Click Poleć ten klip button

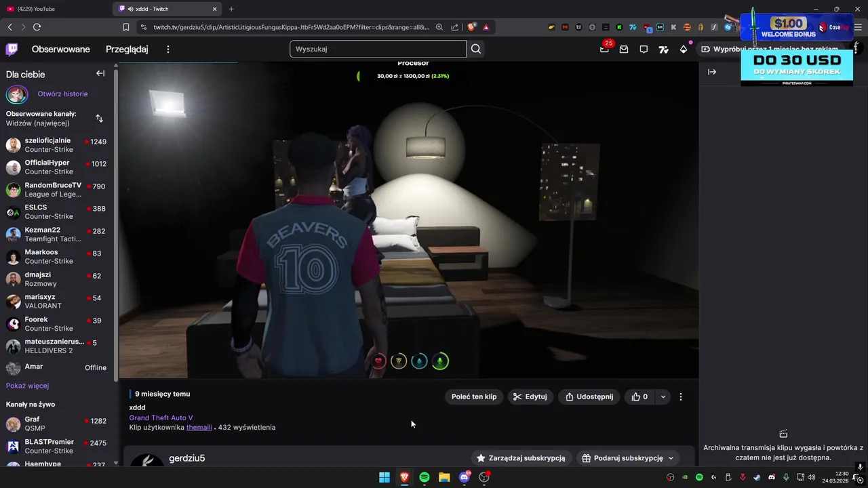click(474, 396)
